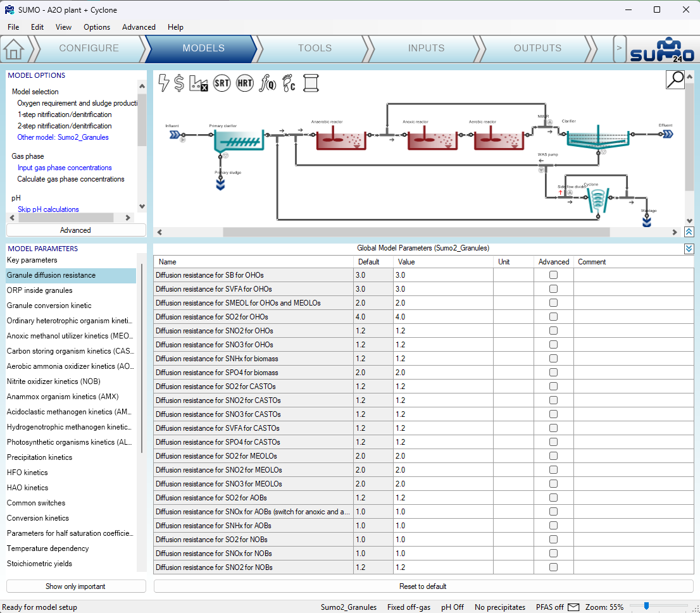Switch to the INPUTS tab

pos(426,48)
